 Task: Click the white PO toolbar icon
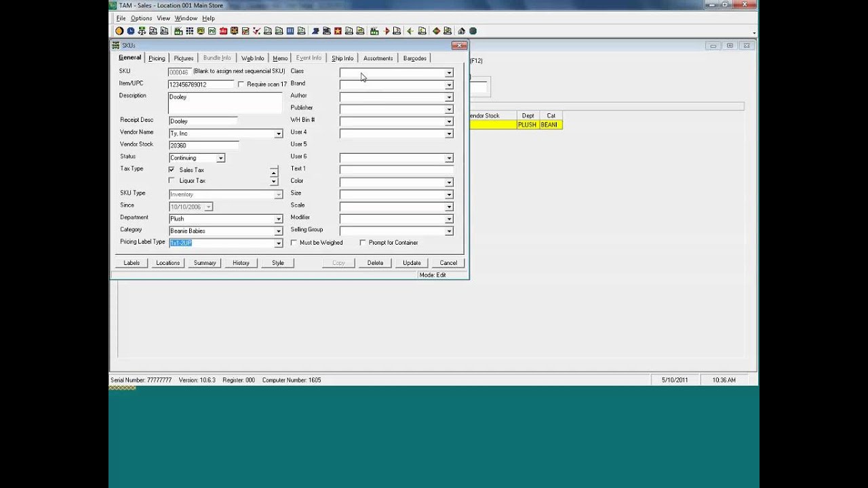(x=212, y=31)
